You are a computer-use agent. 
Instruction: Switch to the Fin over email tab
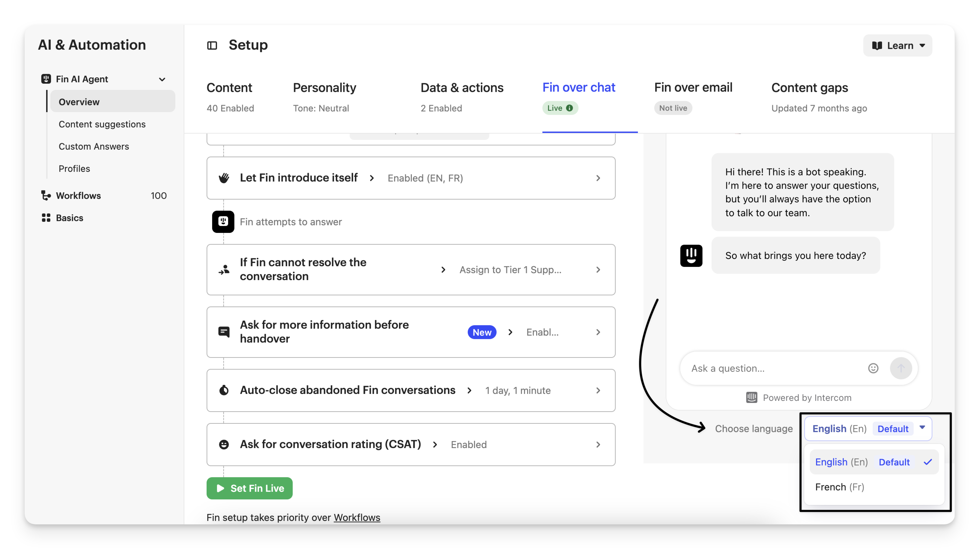[x=693, y=88]
